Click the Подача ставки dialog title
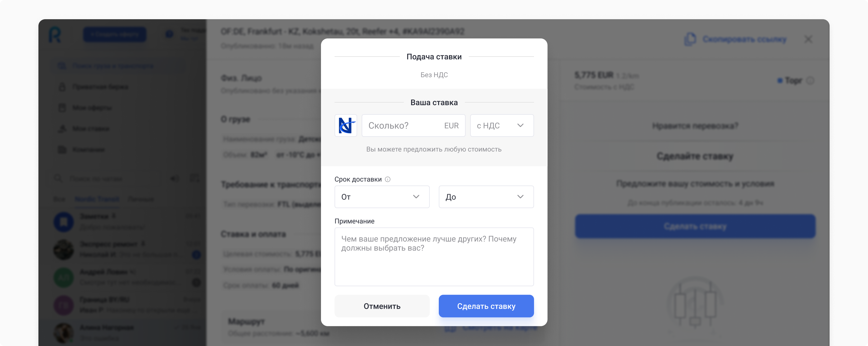This screenshot has width=868, height=346. [434, 57]
